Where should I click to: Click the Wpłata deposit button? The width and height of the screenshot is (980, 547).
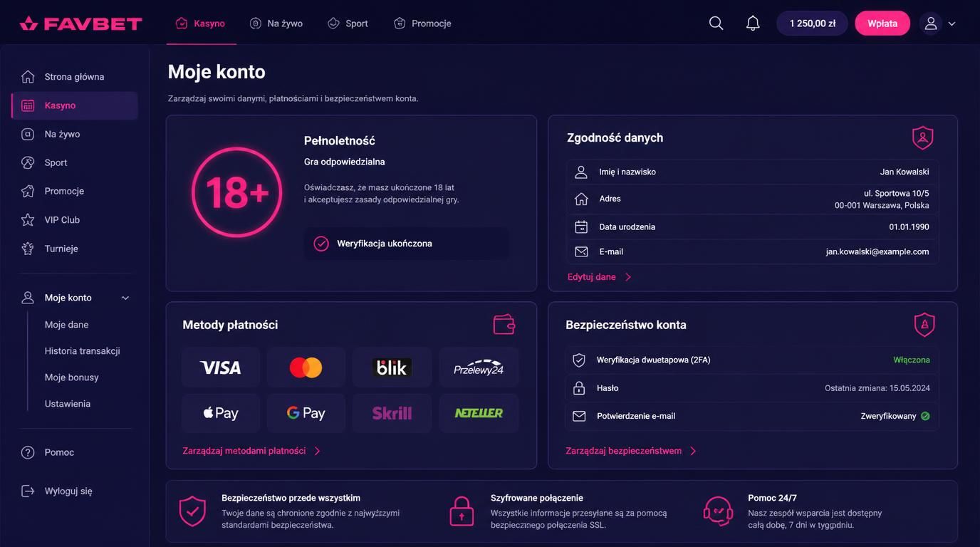(882, 24)
